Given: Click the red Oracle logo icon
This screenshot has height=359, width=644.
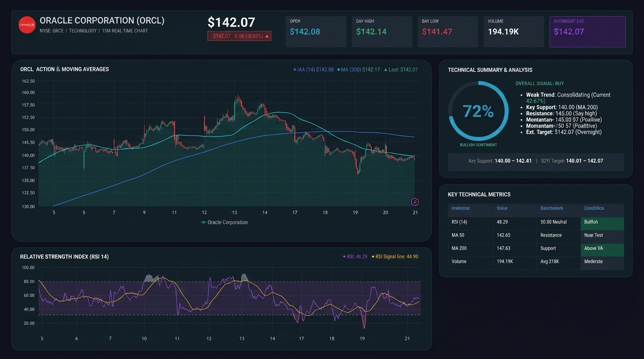Looking at the screenshot, I should point(27,25).
